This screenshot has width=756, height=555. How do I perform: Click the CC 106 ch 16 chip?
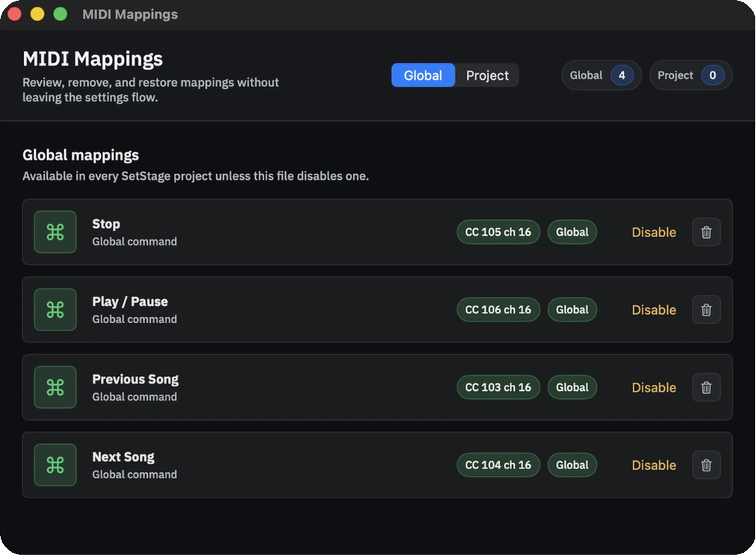pos(498,310)
